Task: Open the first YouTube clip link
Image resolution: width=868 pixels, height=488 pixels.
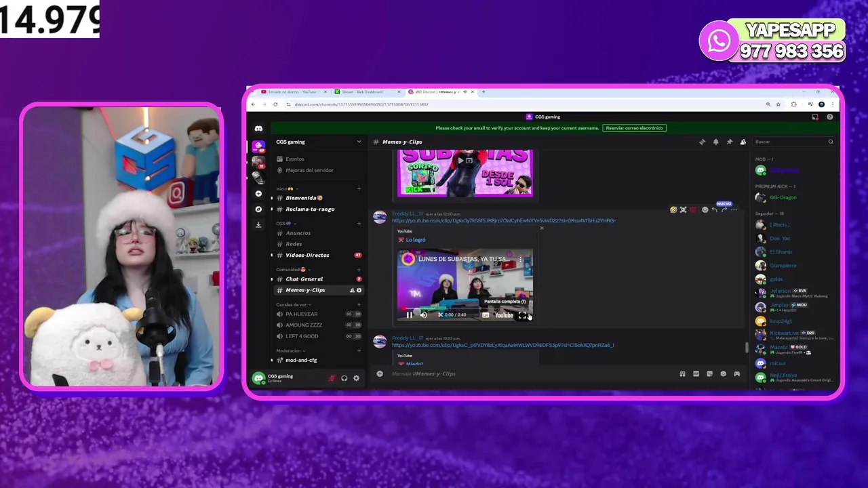Action: coord(504,220)
